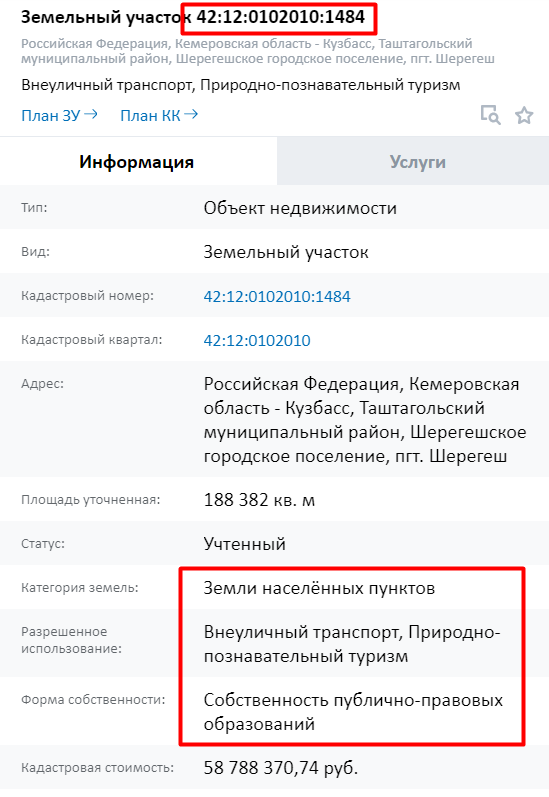Image resolution: width=549 pixels, height=797 pixels.
Task: Click the 188 382 кв. м area value
Action: point(259,500)
